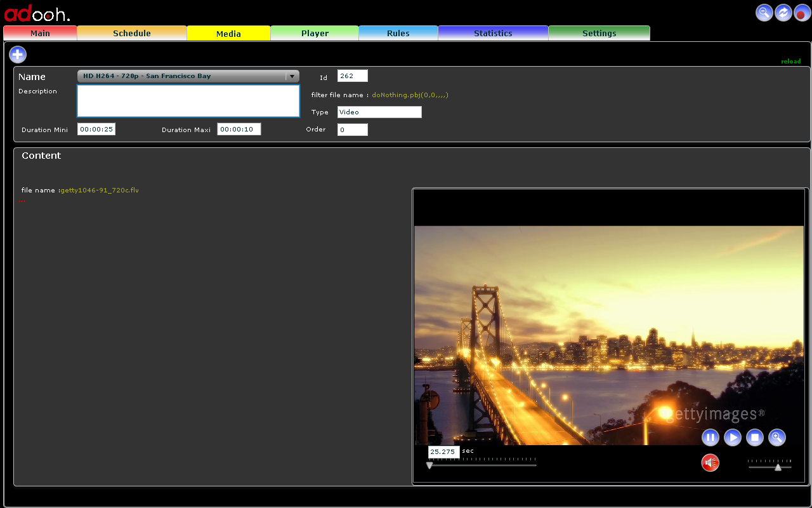Zoom in the video preview
This screenshot has height=508, width=812.
pyautogui.click(x=777, y=437)
